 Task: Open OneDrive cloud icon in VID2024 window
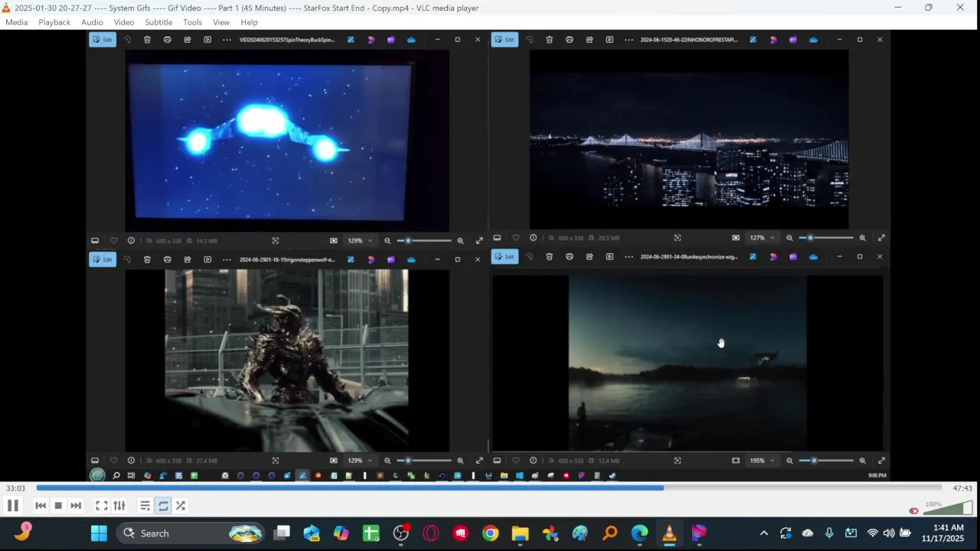(x=411, y=40)
